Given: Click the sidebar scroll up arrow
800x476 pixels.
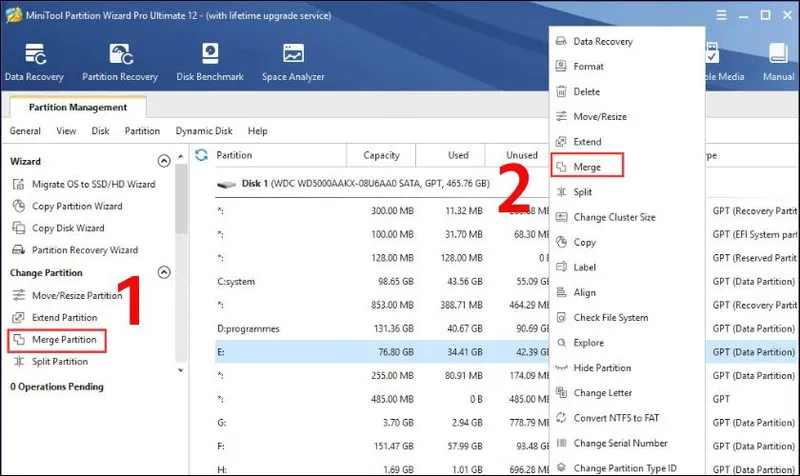Looking at the screenshot, I should pos(181,156).
